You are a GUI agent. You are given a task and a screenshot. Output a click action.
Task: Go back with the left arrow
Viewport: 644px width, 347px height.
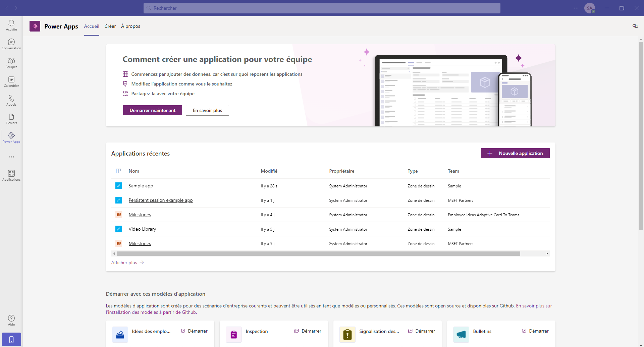(6, 8)
